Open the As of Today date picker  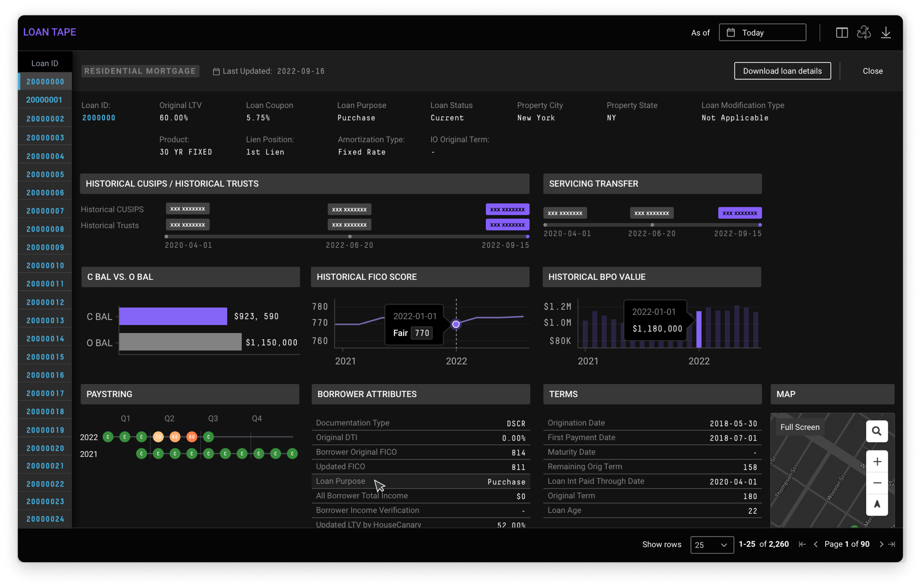coord(762,33)
